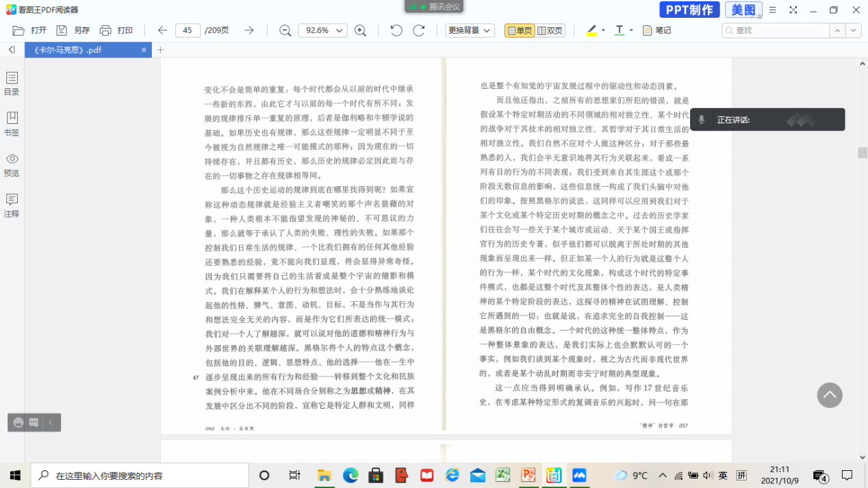The width and height of the screenshot is (868, 488).
Task: Open the 书签 bookmarks panel
Action: 12,124
